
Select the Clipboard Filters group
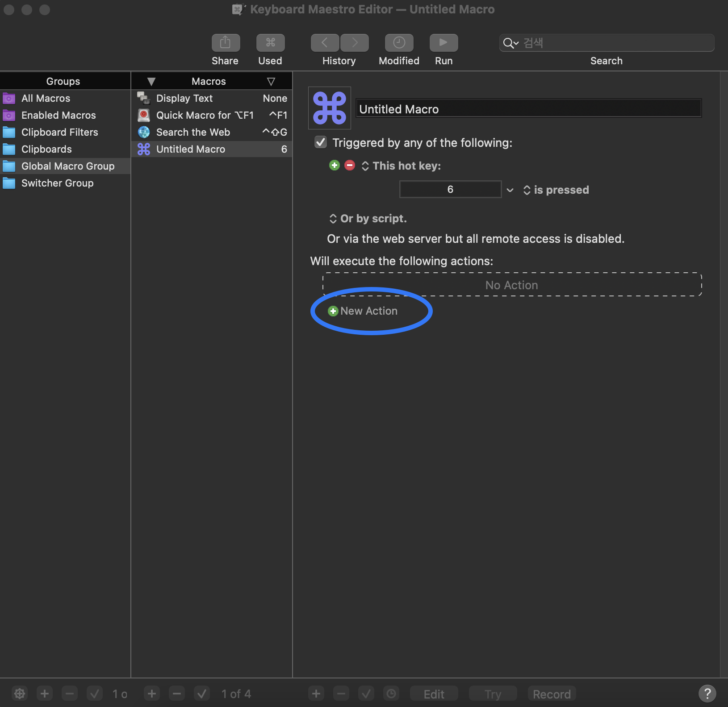65,132
